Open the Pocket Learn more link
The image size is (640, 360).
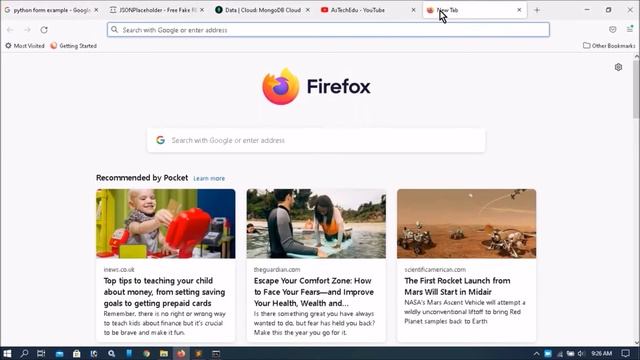209,178
